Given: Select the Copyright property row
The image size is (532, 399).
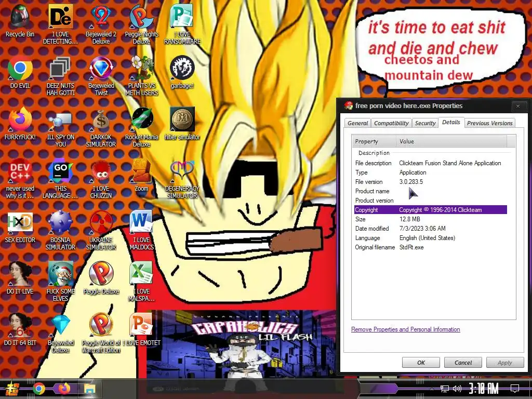Looking at the screenshot, I should point(431,210).
